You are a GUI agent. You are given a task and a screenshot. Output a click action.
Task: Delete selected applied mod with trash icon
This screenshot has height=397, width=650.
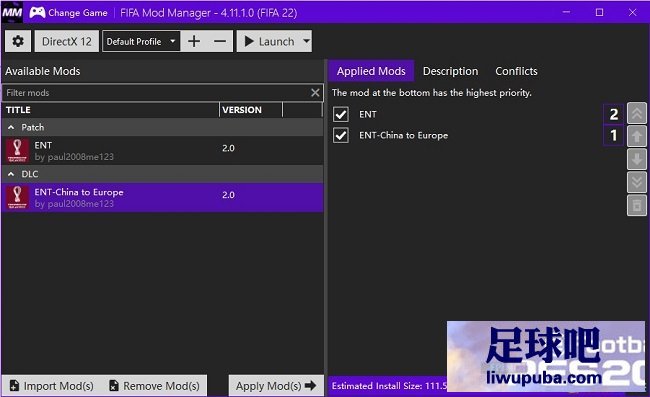tap(636, 205)
